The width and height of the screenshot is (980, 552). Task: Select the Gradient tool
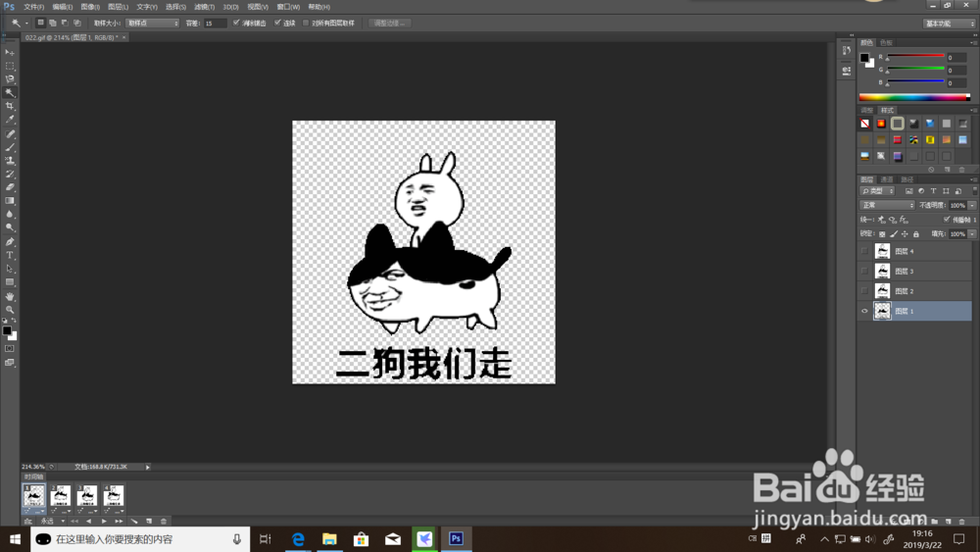click(10, 201)
